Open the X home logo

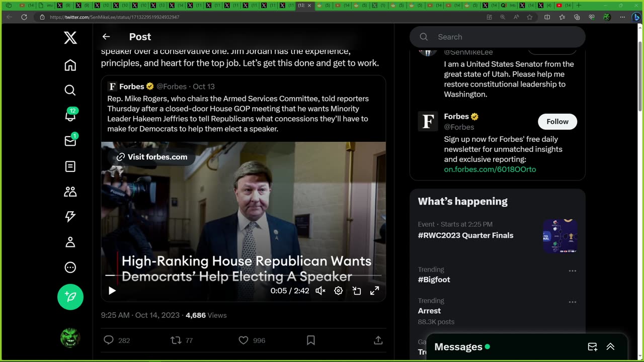(70, 38)
